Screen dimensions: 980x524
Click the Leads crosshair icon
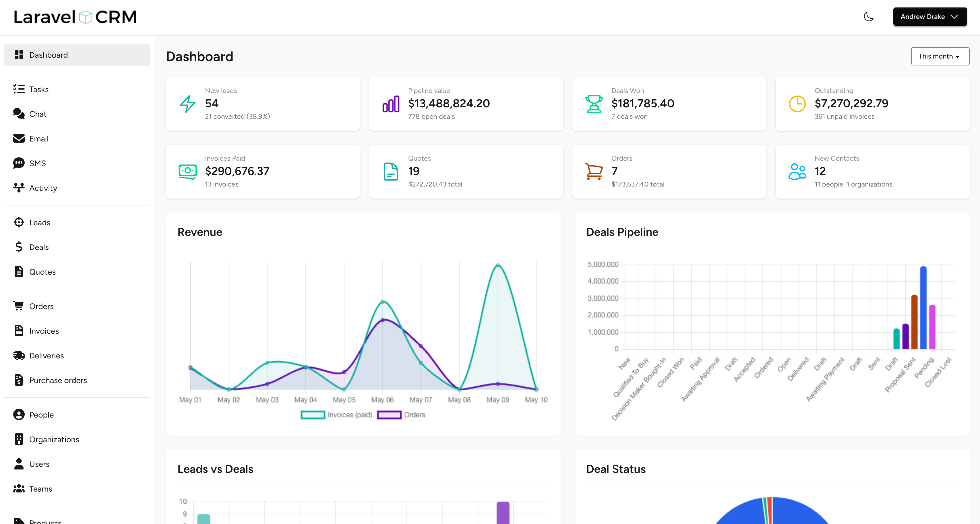19,222
